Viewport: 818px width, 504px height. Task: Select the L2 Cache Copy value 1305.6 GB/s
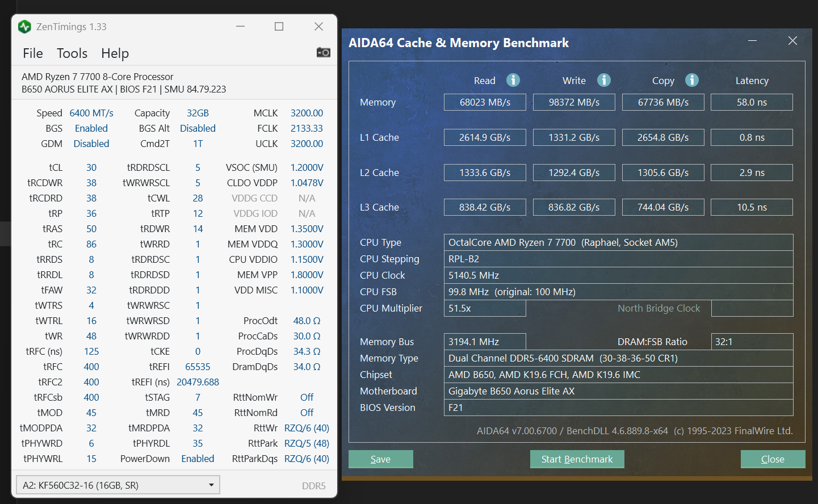tap(663, 173)
